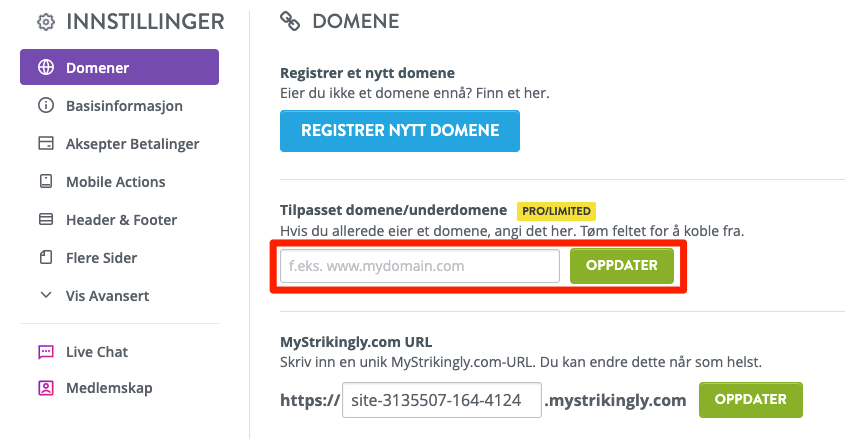Click the gear icon next to INNSTILLINGER
The height and width of the screenshot is (439, 845).
[46, 22]
